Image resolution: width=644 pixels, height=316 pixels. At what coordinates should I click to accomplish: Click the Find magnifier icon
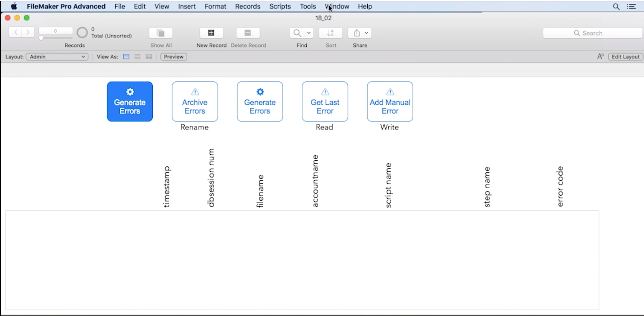coord(297,33)
